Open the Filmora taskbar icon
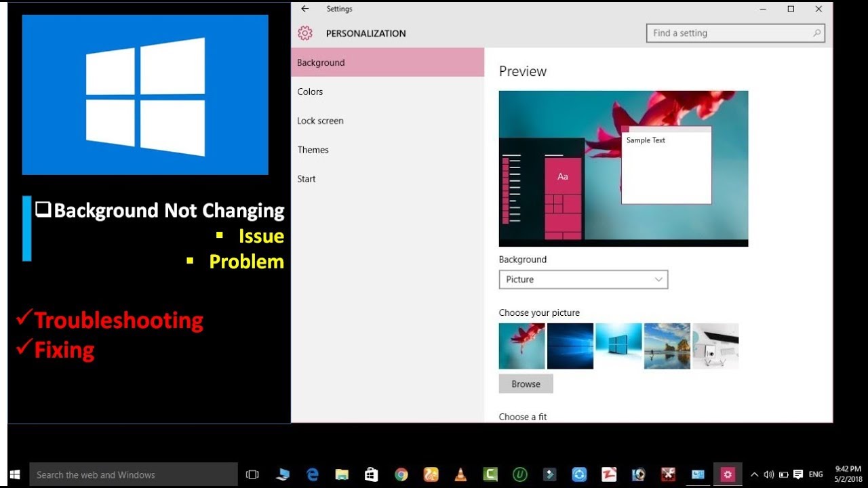The image size is (868, 488). coord(550,474)
